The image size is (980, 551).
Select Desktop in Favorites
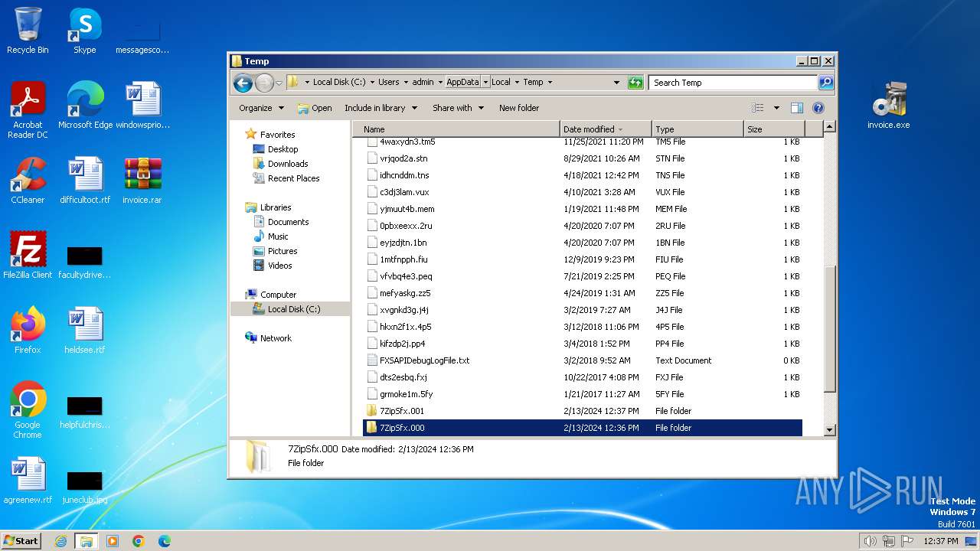(x=283, y=149)
